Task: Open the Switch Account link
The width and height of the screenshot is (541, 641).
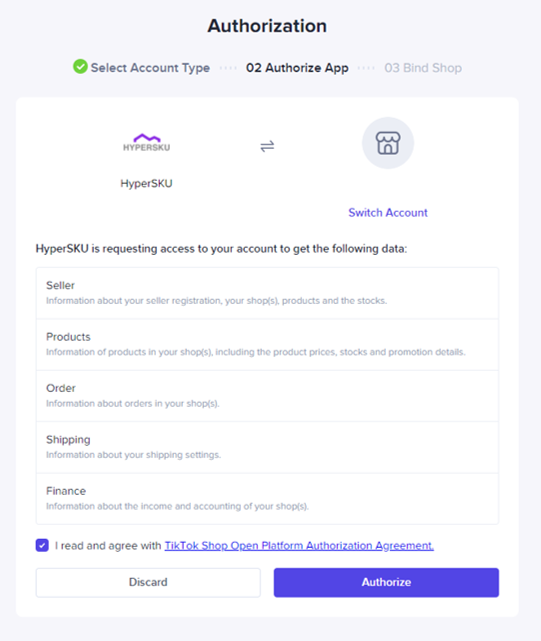Action: tap(388, 213)
